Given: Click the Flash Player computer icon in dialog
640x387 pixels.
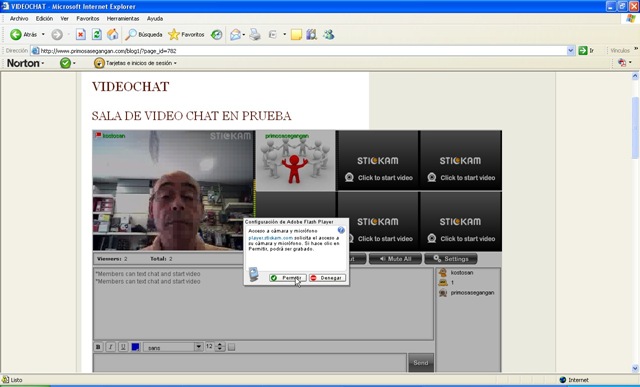Looking at the screenshot, I should point(253,274).
